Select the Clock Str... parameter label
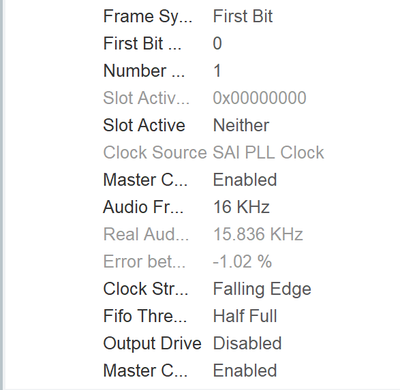The height and width of the screenshot is (390, 400). tap(146, 289)
